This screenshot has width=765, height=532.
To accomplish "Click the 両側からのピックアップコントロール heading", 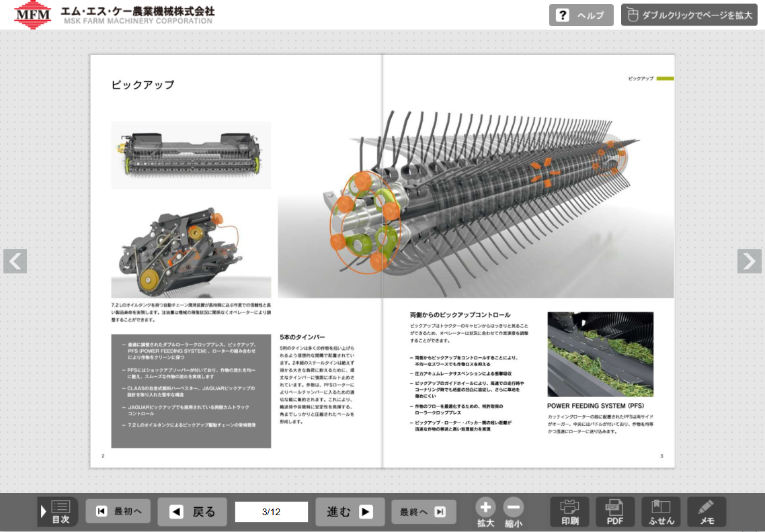I will click(460, 315).
